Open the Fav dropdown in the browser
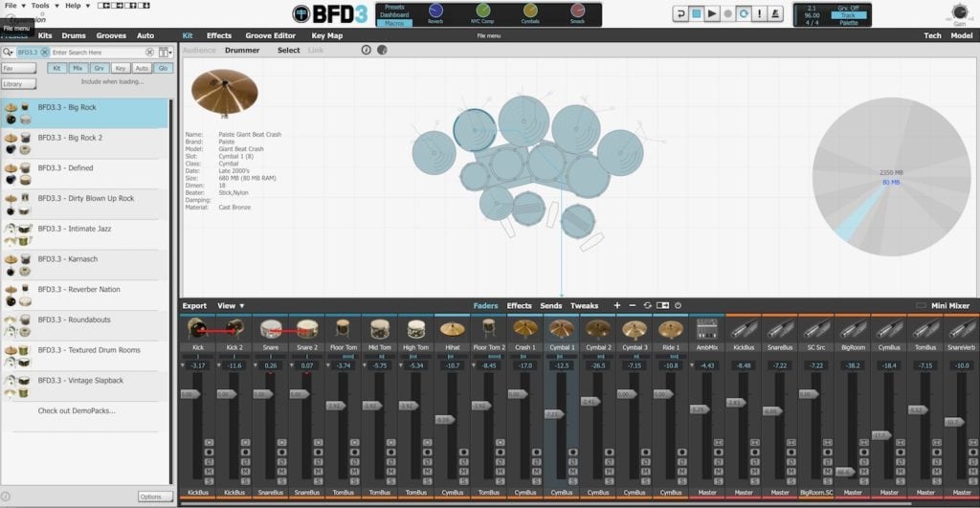Image resolution: width=980 pixels, height=508 pixels. (19, 68)
